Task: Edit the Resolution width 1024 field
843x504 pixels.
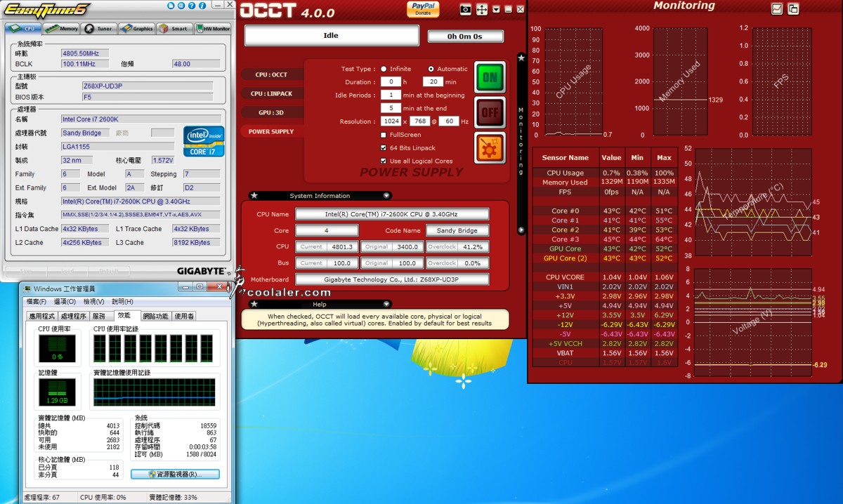Action: coord(391,121)
